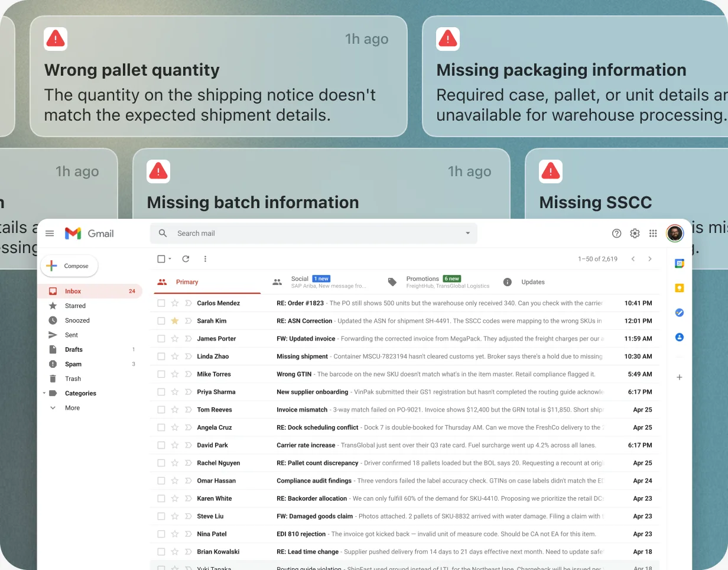Click in the Search mail field

[x=314, y=234]
